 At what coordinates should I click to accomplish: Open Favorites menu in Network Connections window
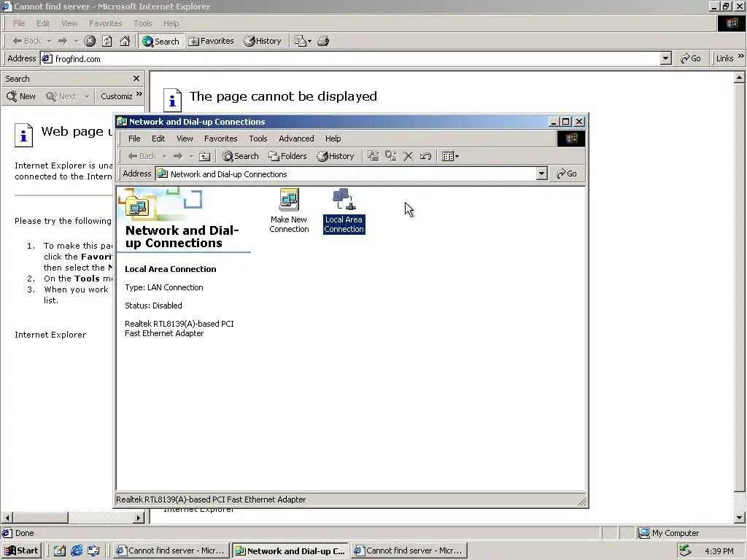point(220,139)
